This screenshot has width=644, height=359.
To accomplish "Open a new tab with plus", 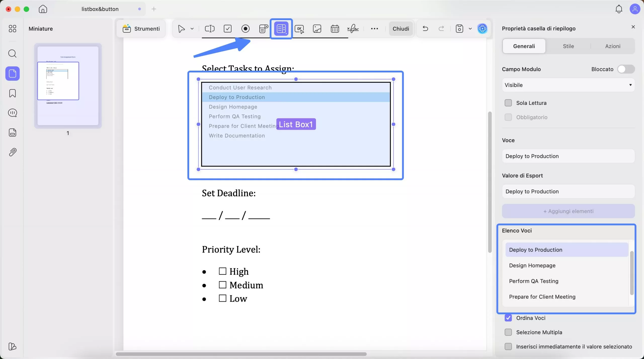I will tap(154, 9).
